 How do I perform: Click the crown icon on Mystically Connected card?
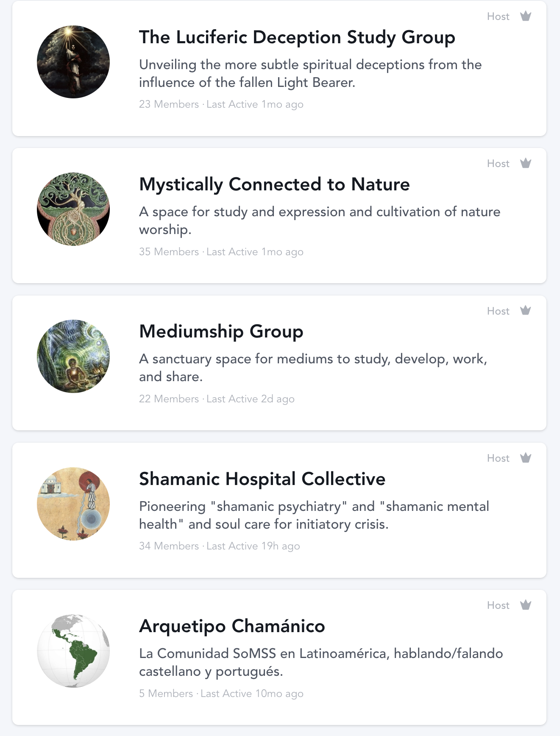pos(526,163)
